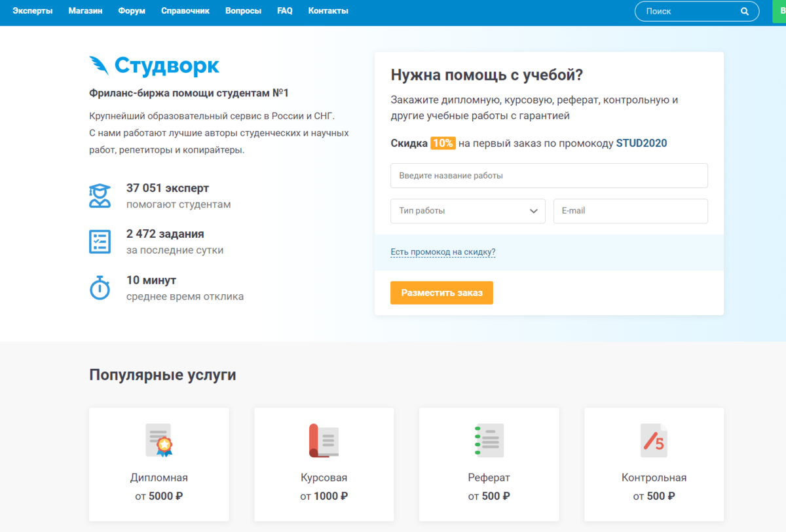Viewport: 786px width, 532px height.
Task: Click the Студворк logo text
Action: [167, 66]
